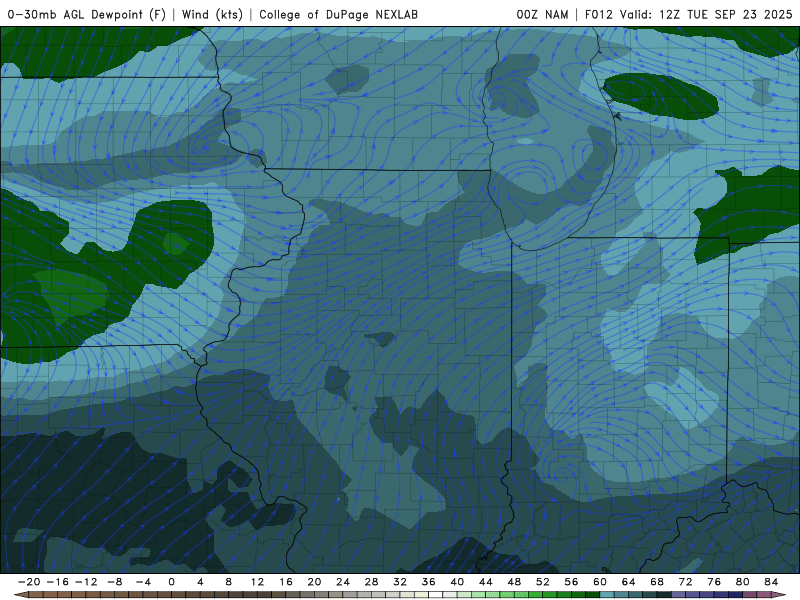800x600 pixels.
Task: Click the 76 label on color scale
Action: pos(714,582)
